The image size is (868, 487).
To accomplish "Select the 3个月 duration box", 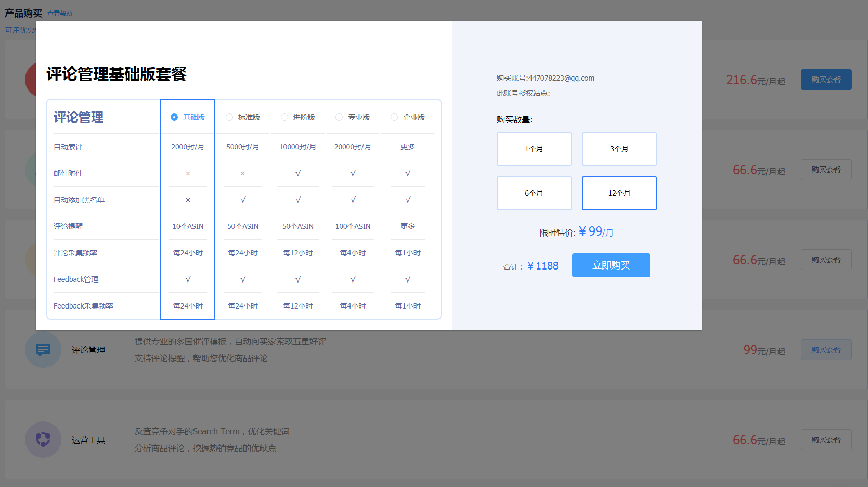I will [619, 149].
